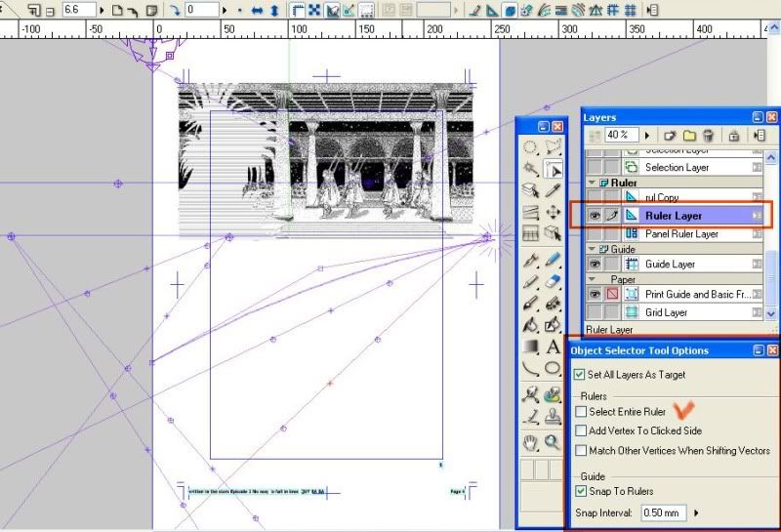781x532 pixels.
Task: Open the layer opacity 40% arrow
Action: (x=647, y=136)
